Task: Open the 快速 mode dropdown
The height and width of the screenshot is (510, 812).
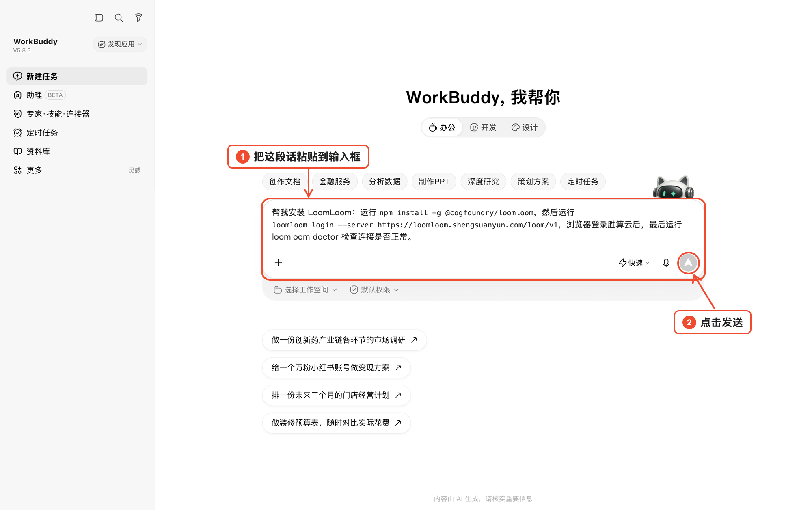Action: (634, 263)
